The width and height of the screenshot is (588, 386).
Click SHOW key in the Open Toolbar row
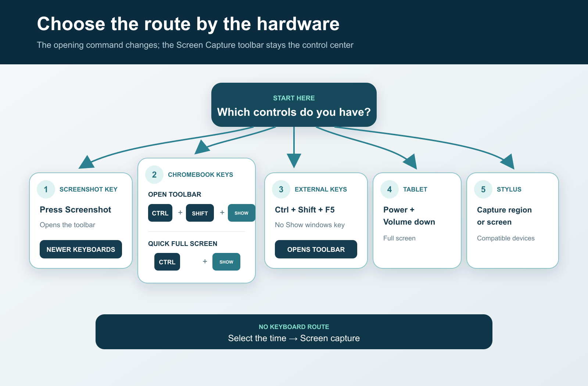241,213
